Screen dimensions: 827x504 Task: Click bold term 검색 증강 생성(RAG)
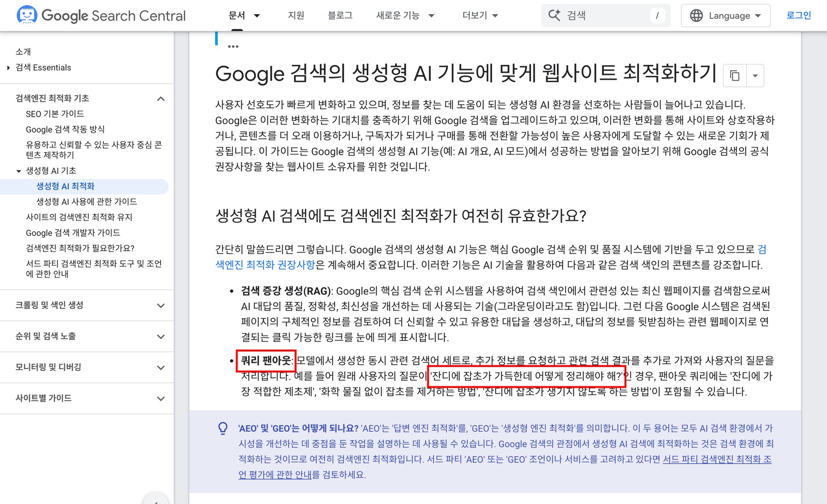point(286,291)
